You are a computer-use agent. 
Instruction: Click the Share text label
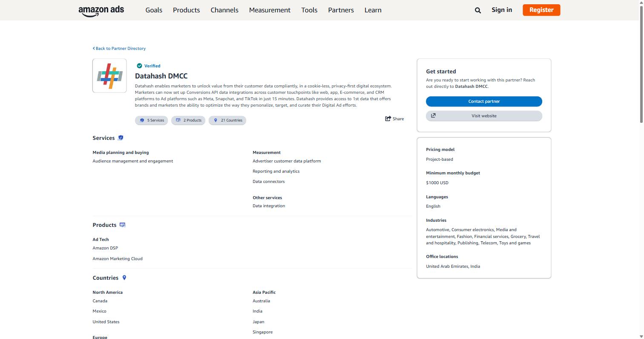tap(398, 119)
